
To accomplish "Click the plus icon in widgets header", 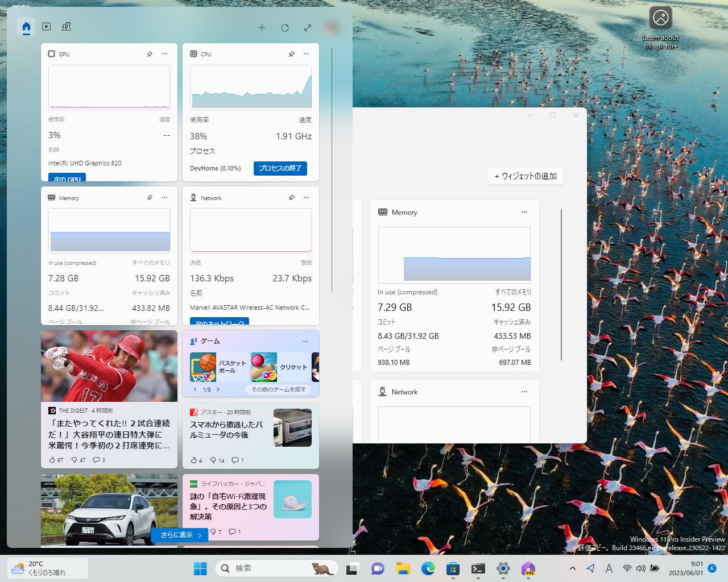I will click(x=262, y=27).
